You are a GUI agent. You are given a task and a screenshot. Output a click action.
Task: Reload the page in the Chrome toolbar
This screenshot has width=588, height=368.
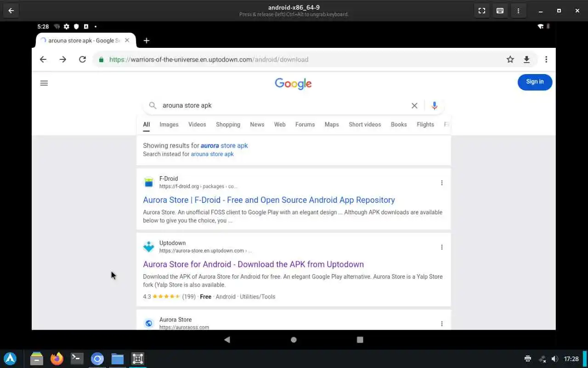82,59
